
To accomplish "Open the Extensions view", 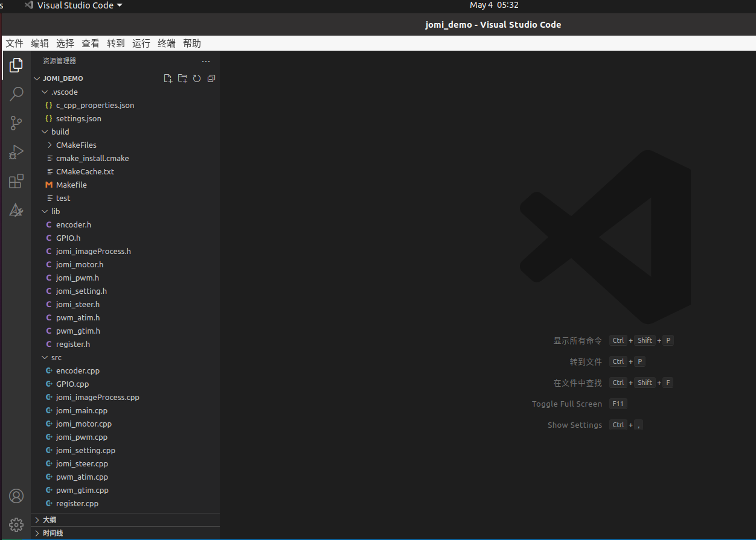I will click(x=16, y=181).
